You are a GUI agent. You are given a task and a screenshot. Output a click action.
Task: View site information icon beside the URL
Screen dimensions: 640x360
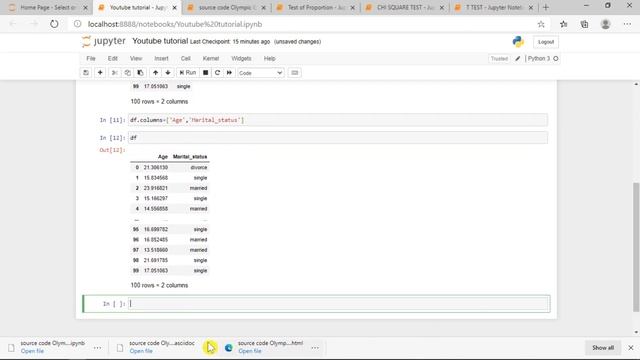78,24
